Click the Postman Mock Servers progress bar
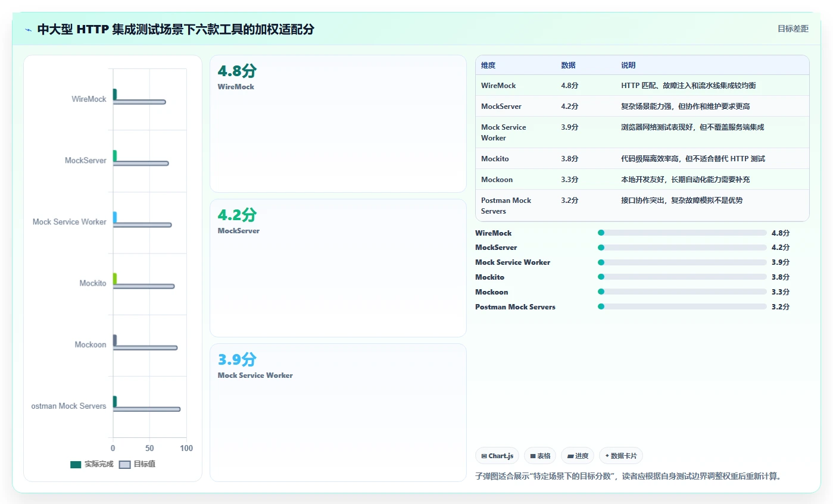The image size is (833, 504). (x=682, y=306)
